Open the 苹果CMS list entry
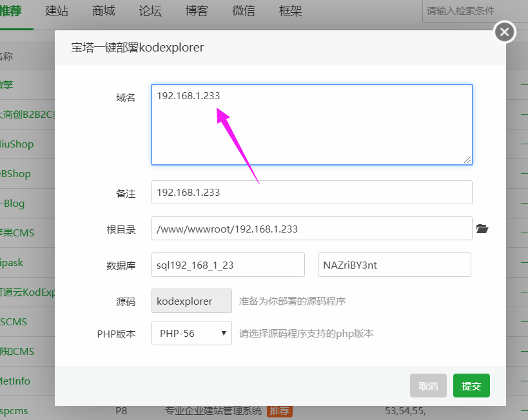The height and width of the screenshot is (420, 528). 17,233
